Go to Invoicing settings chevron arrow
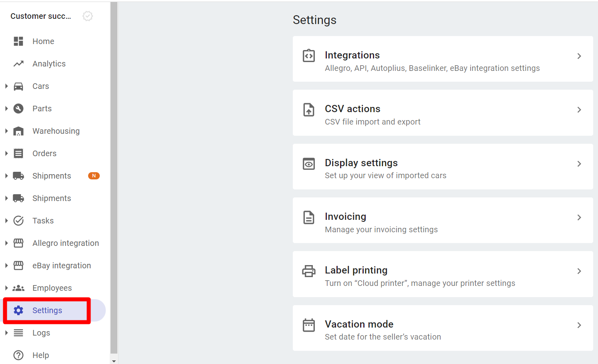This screenshot has height=364, width=598. click(579, 217)
